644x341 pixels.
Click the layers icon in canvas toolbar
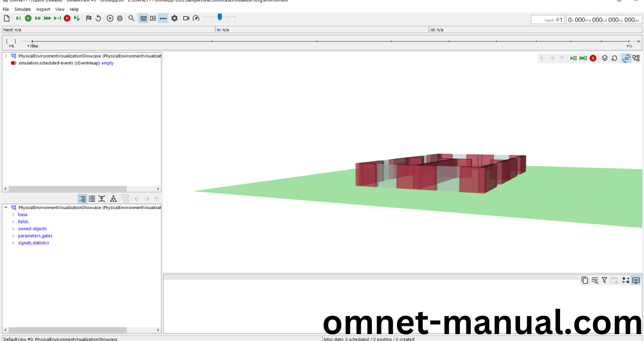tap(605, 58)
